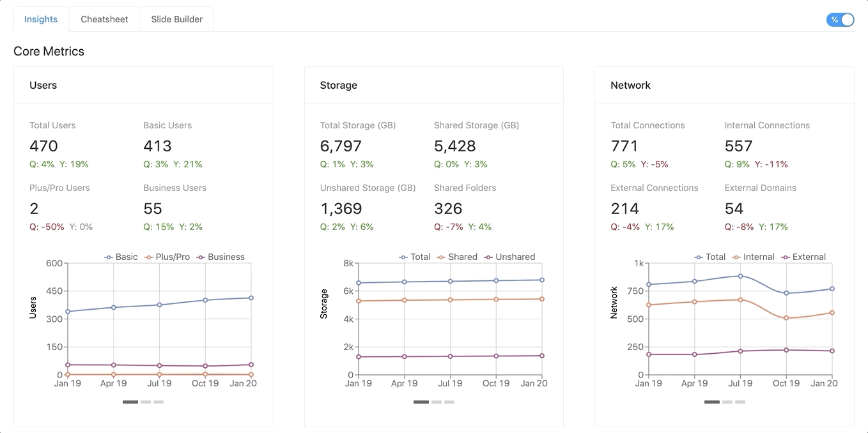868x433 pixels.
Task: Toggle External legend in Network chart
Action: point(803,257)
